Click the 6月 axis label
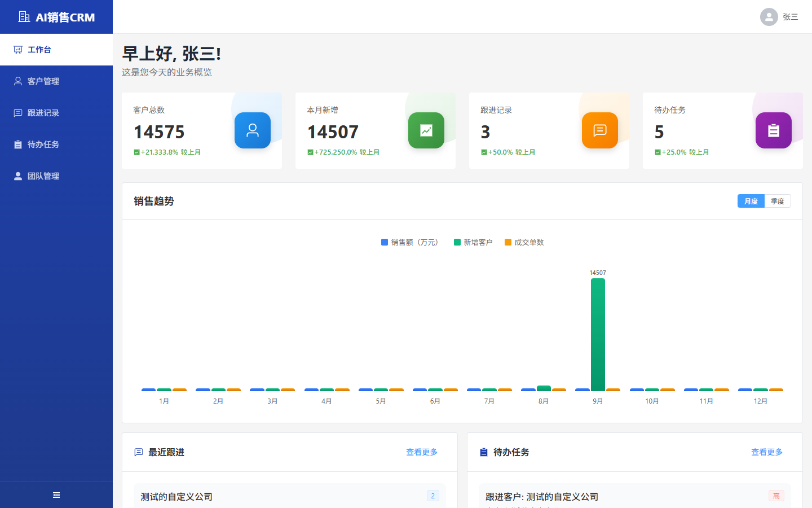 point(435,401)
